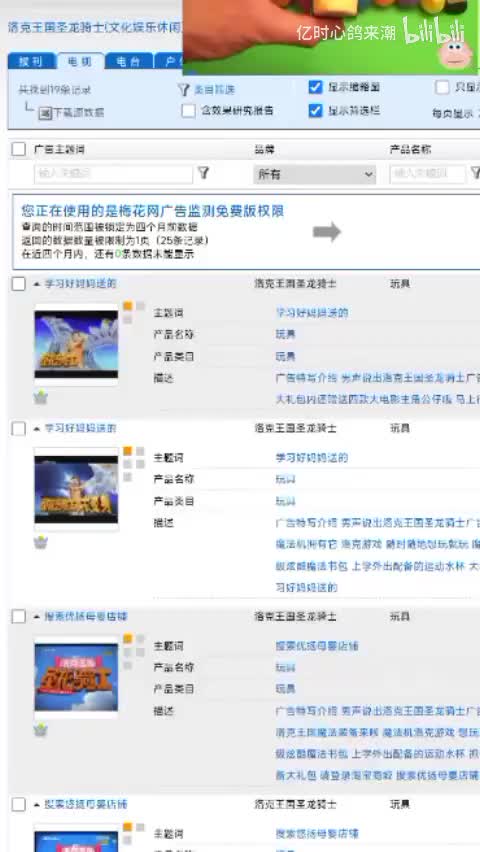Collapse the fourth record via its triangle arrow
The image size is (480, 852).
point(37,805)
